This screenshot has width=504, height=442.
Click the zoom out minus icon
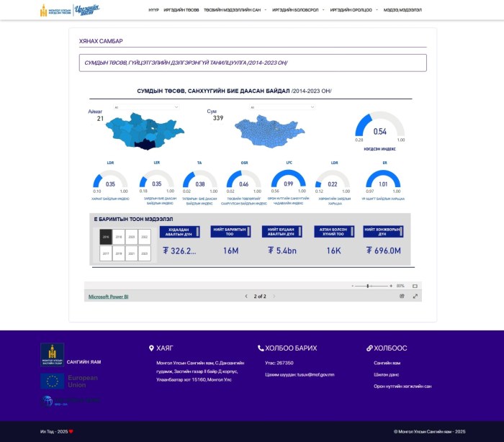coord(353,286)
